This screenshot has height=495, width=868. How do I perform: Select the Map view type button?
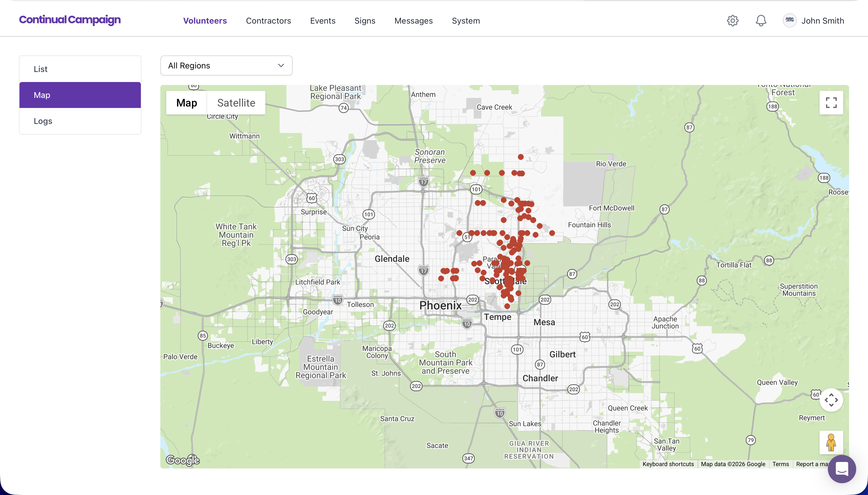point(187,103)
